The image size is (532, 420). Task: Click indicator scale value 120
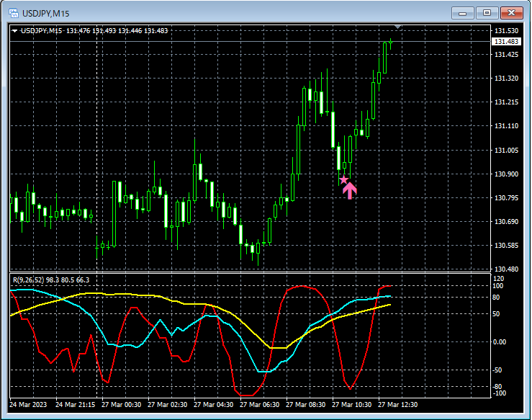coord(498,279)
